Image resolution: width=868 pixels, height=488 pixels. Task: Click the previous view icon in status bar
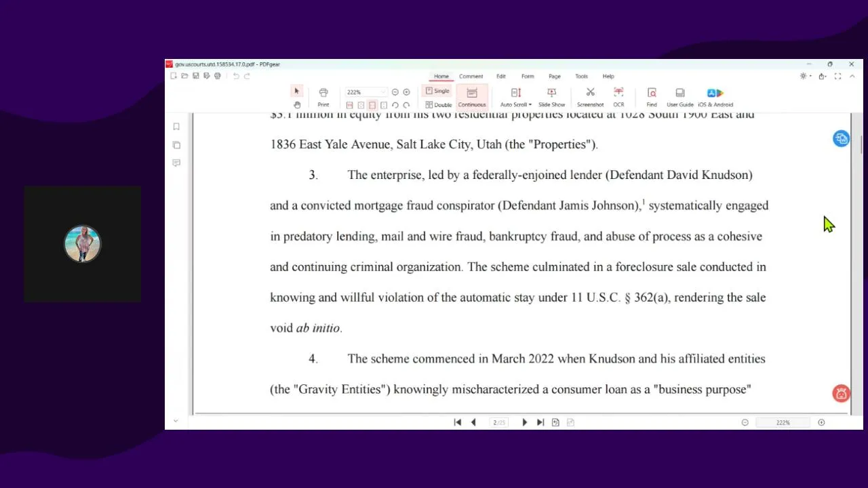point(555,422)
